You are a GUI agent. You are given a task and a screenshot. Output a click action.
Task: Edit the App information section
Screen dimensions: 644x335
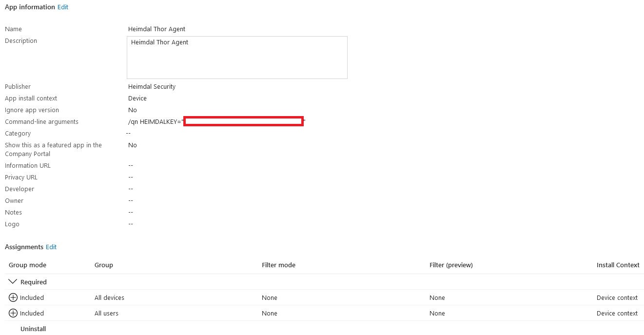62,7
